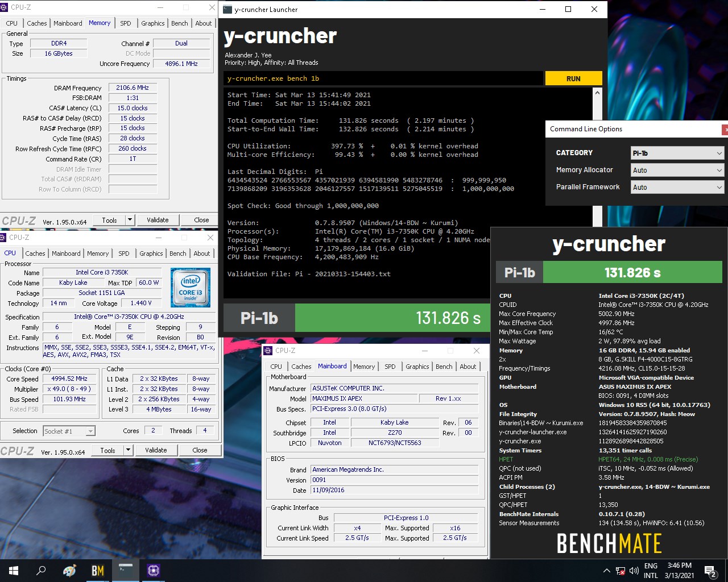Run the y-cruncher benchmark
Viewport: 728px width, 582px height.
coord(573,78)
